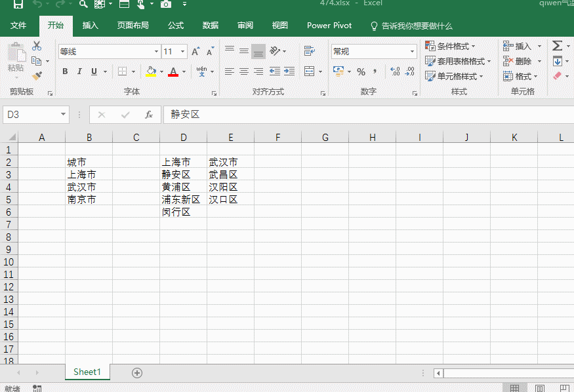Image resolution: width=574 pixels, height=392 pixels.
Task: Center text using the center-align icon
Action: [243, 71]
